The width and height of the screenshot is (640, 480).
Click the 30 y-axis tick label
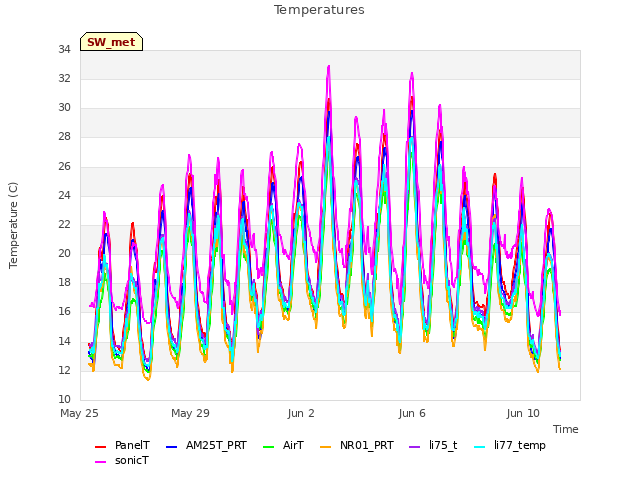64,107
